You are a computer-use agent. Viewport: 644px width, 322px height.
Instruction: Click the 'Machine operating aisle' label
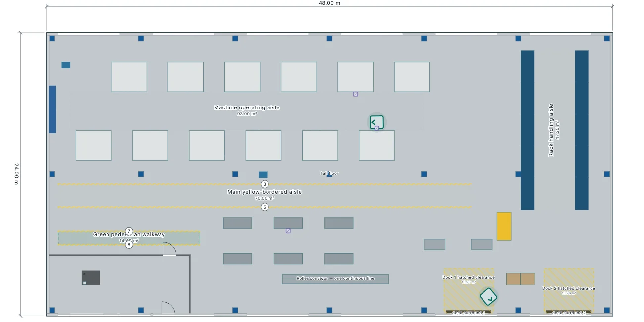click(x=247, y=107)
